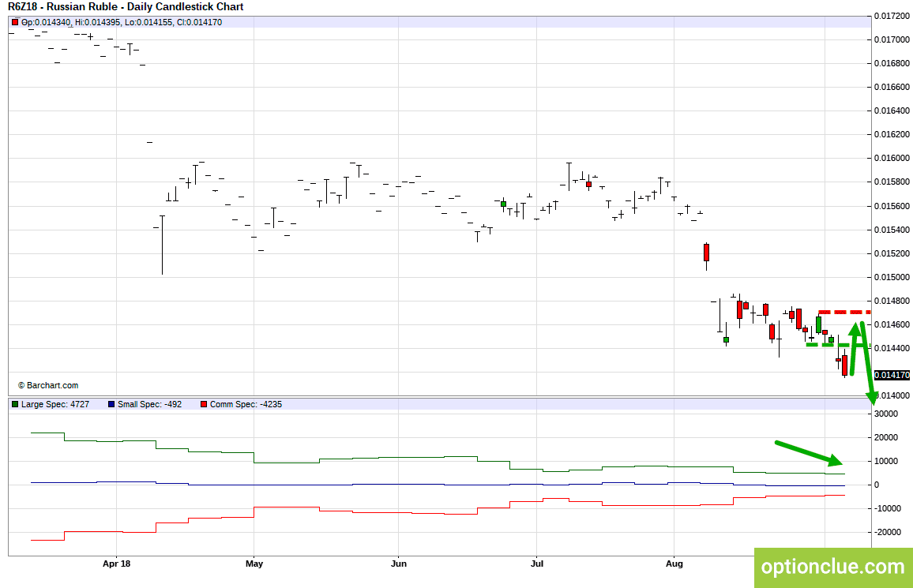The image size is (913, 588).
Task: Click the 20000 indicator axis label
Action: point(885,438)
